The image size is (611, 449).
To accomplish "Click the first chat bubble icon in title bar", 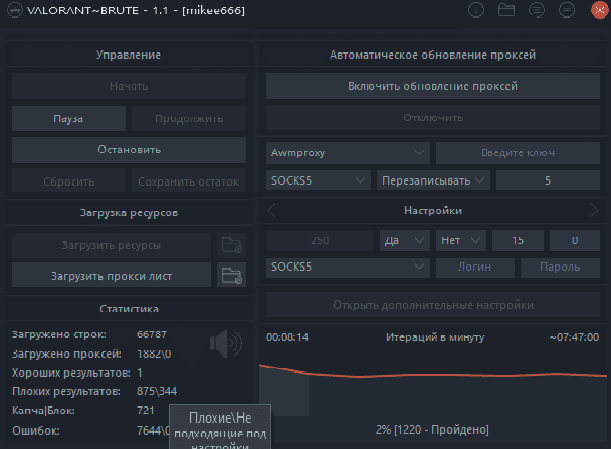I will tap(537, 10).
